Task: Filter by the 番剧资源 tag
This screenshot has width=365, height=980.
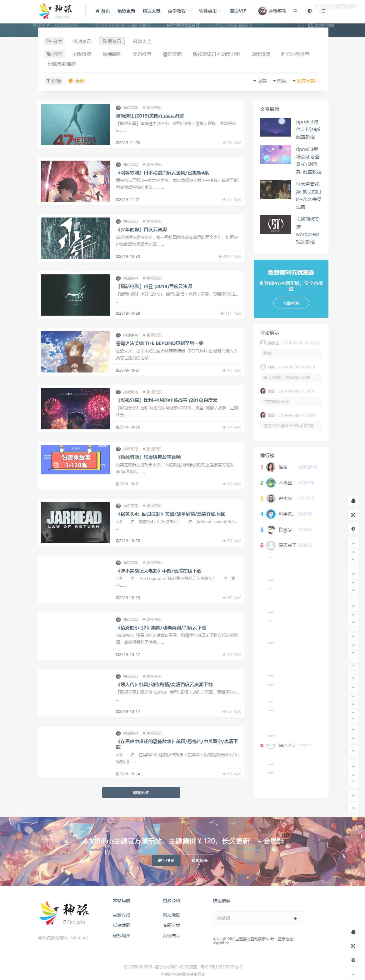Action: [172, 54]
